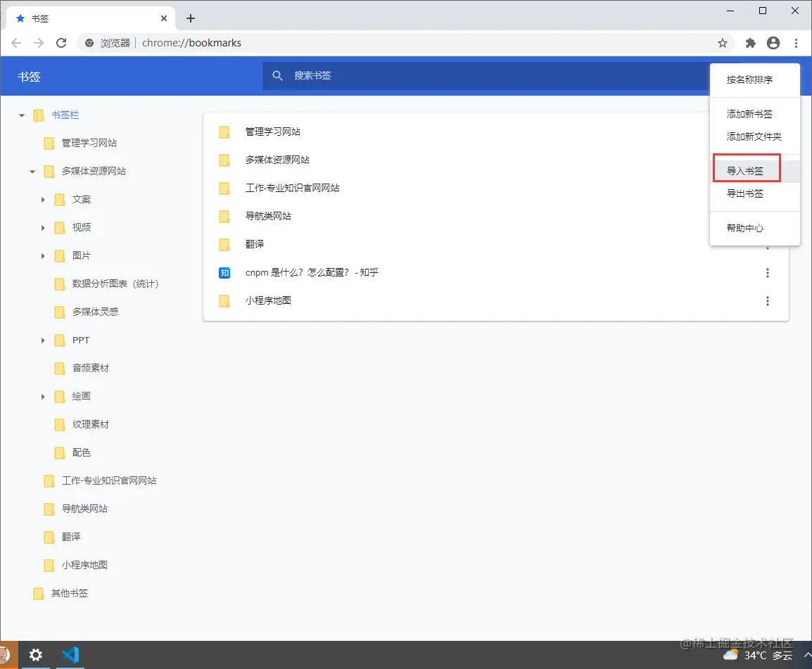Bookmark this page with the star icon

tap(723, 43)
